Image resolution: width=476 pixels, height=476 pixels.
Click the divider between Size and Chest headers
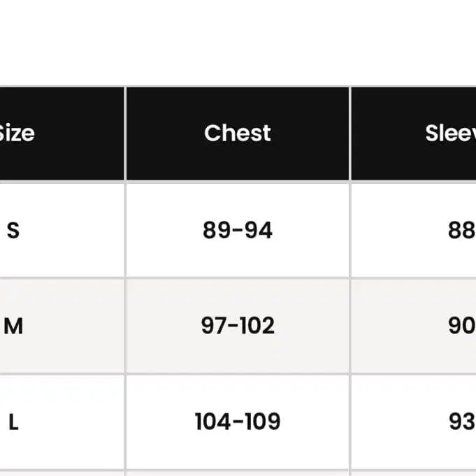(x=125, y=133)
